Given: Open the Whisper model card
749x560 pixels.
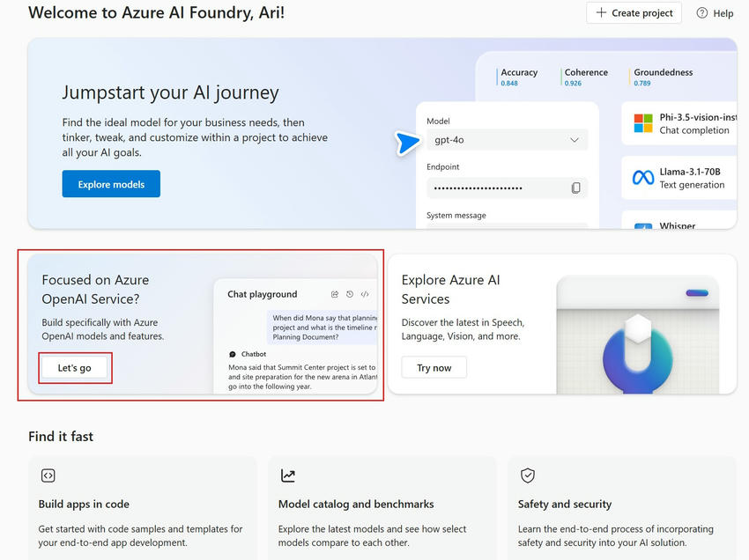Looking at the screenshot, I should point(679,224).
